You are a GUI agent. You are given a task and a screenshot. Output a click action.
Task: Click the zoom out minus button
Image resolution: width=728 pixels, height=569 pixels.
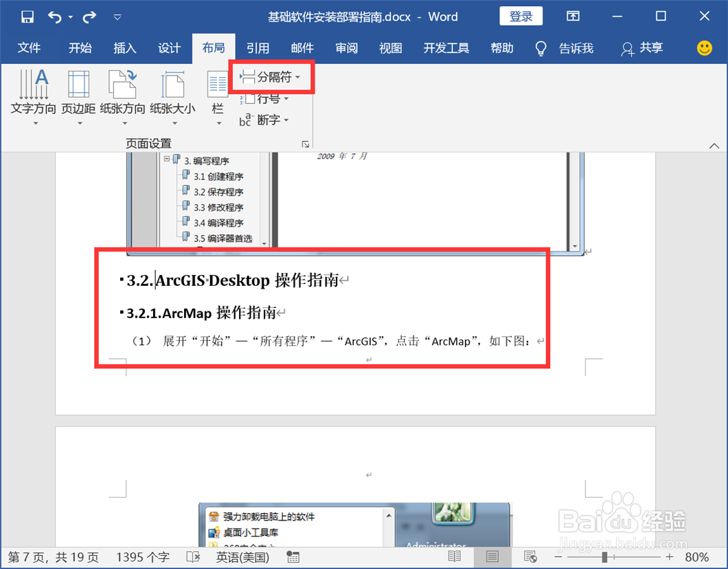pyautogui.click(x=558, y=557)
